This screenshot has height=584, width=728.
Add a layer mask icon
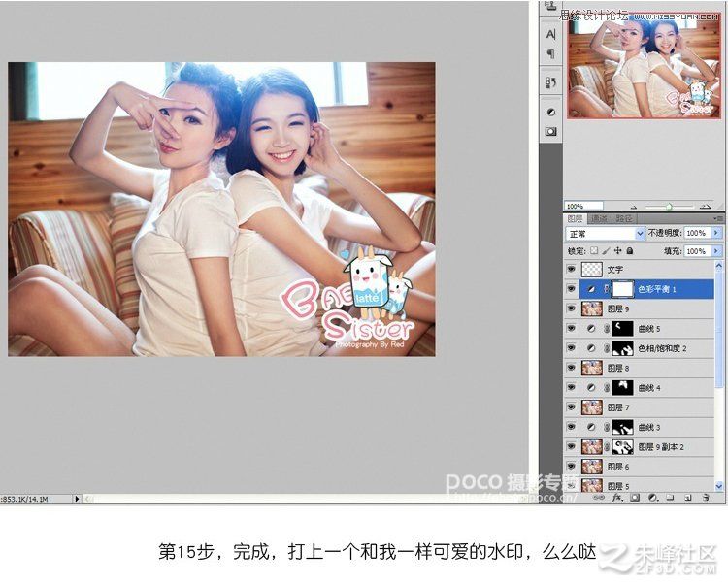coord(635,498)
